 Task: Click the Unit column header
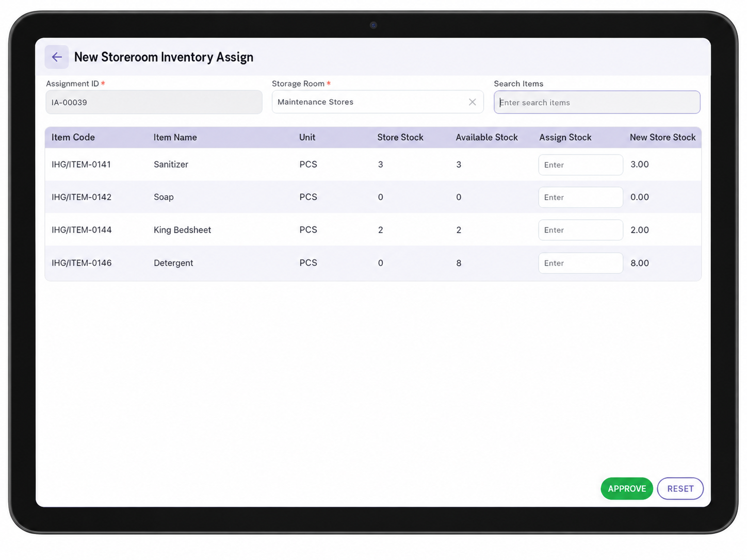point(307,138)
